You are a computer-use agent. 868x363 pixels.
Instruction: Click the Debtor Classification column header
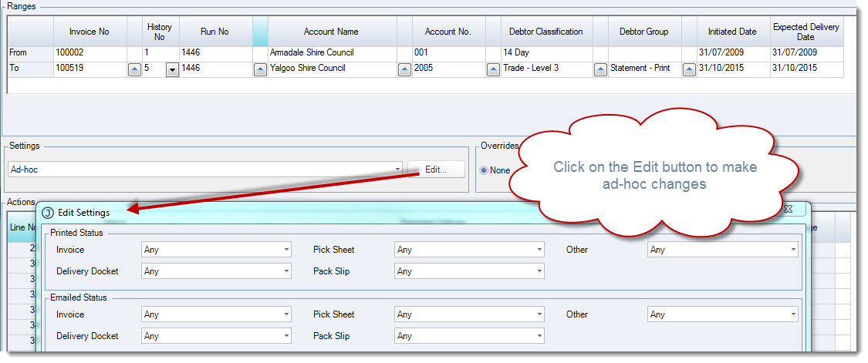click(x=545, y=32)
